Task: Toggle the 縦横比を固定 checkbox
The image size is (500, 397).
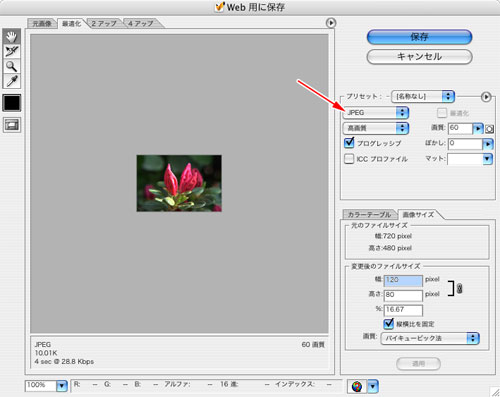Action: 389,323
